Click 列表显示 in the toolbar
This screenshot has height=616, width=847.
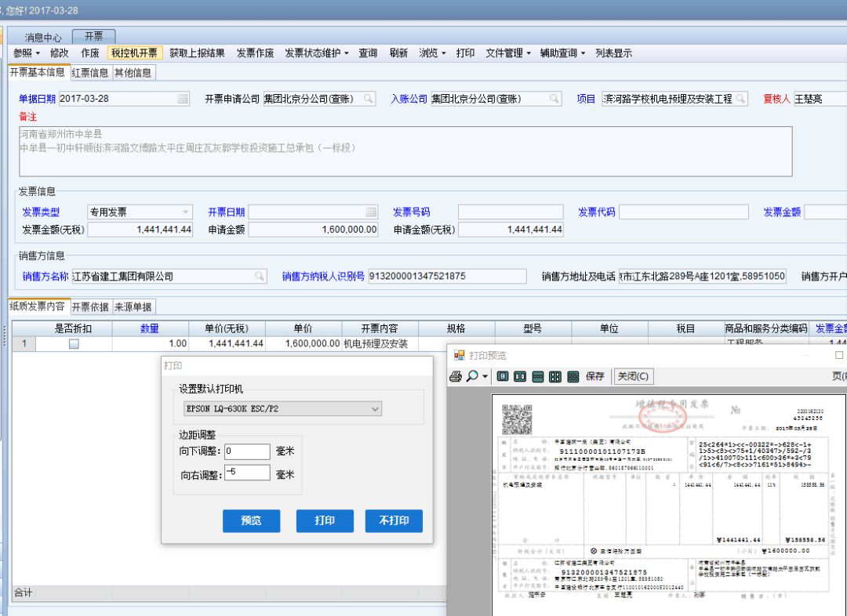coord(613,53)
